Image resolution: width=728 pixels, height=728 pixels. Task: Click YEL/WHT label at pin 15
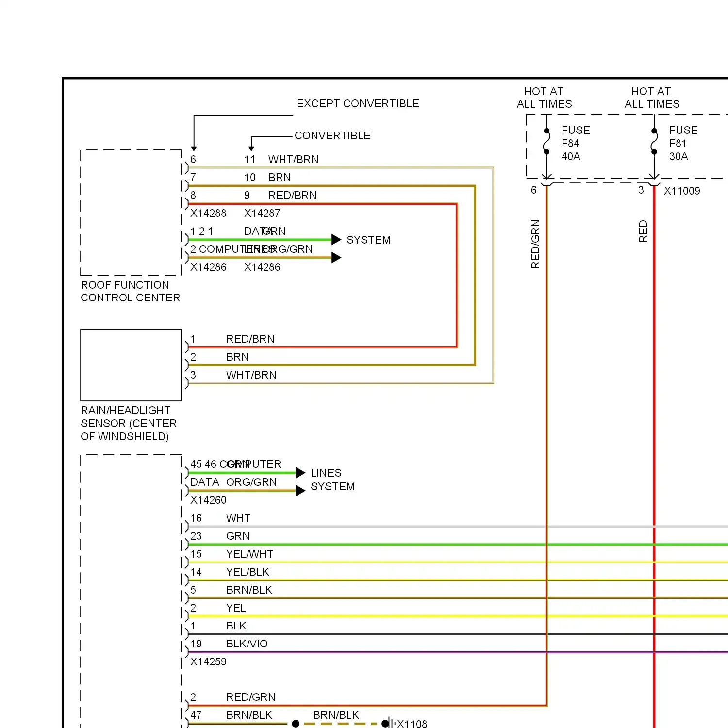click(250, 554)
